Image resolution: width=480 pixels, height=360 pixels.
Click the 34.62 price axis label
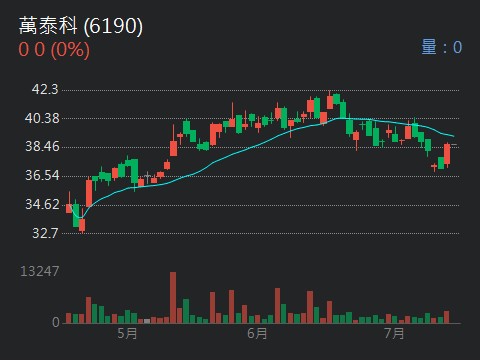42,204
